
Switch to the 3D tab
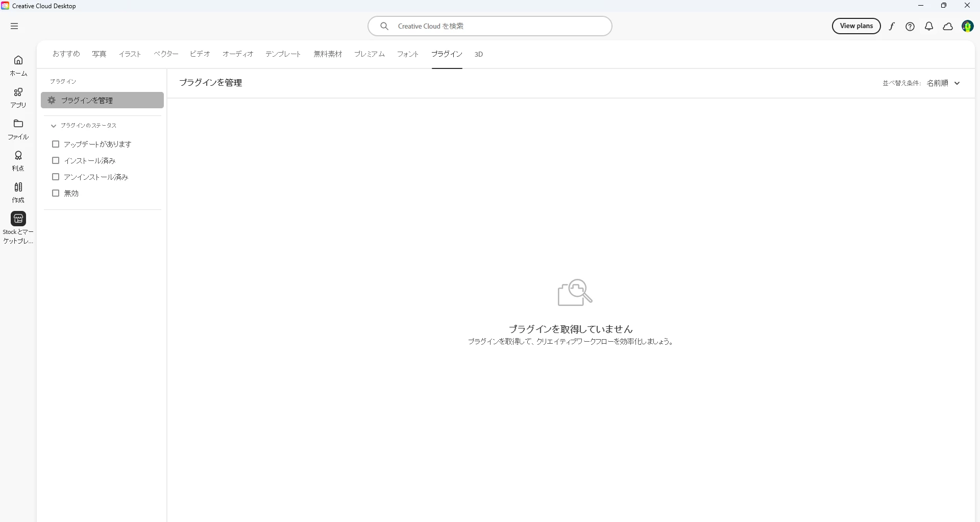479,54
